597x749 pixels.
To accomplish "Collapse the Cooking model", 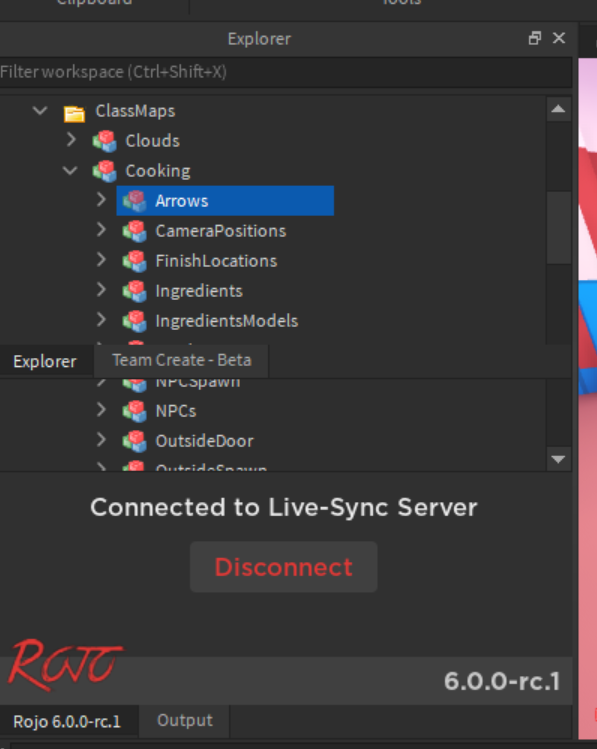I will point(70,171).
